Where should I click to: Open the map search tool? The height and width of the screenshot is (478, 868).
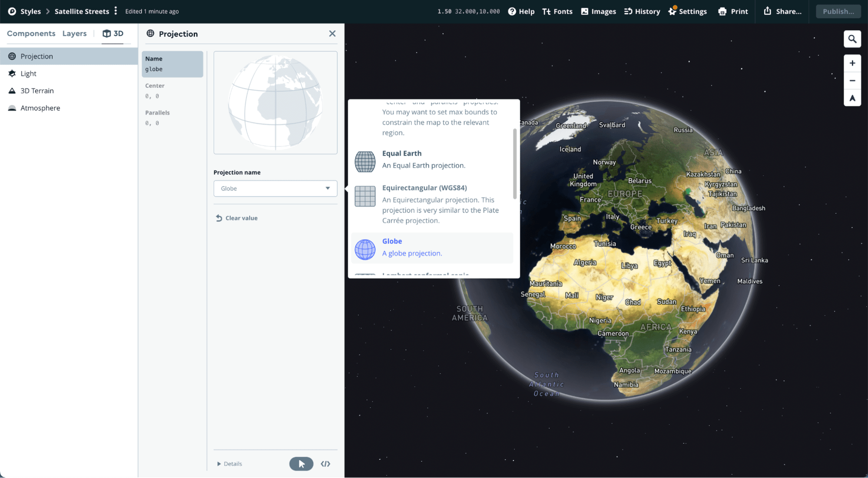click(852, 39)
